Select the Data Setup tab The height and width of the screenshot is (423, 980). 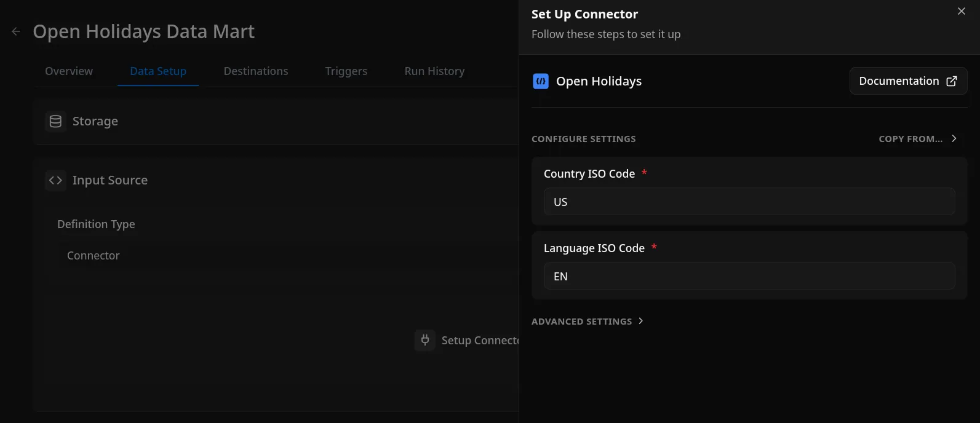(x=158, y=71)
